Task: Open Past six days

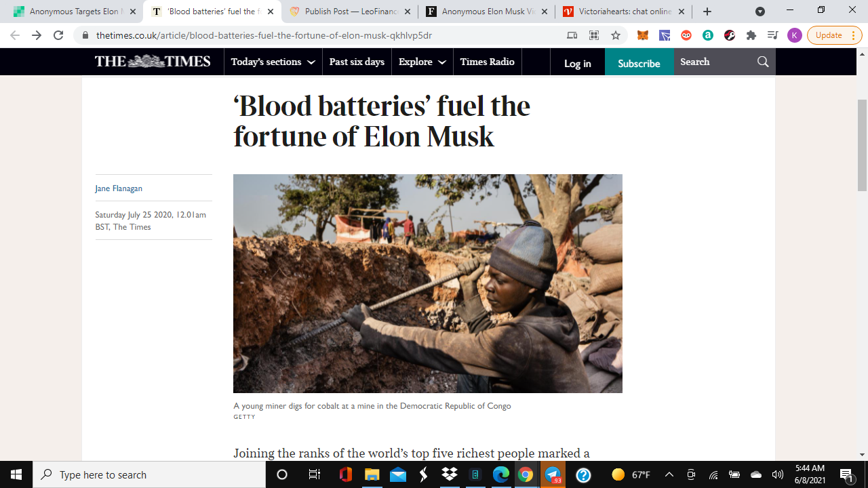Action: pos(357,62)
